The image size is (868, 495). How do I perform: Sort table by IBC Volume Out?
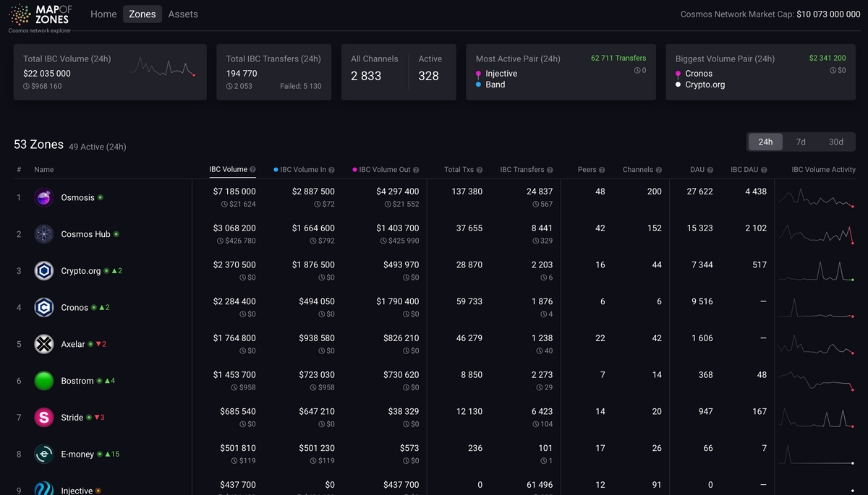point(385,170)
